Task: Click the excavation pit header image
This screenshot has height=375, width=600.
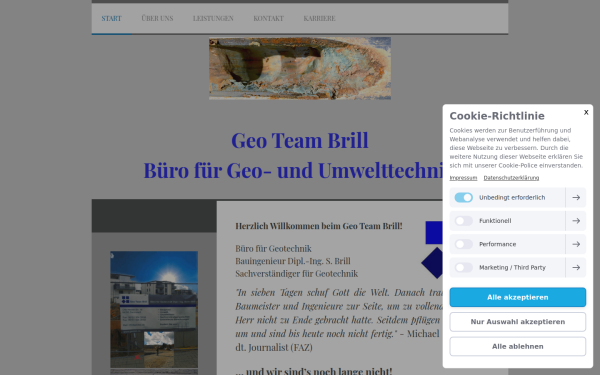Action: [300, 68]
